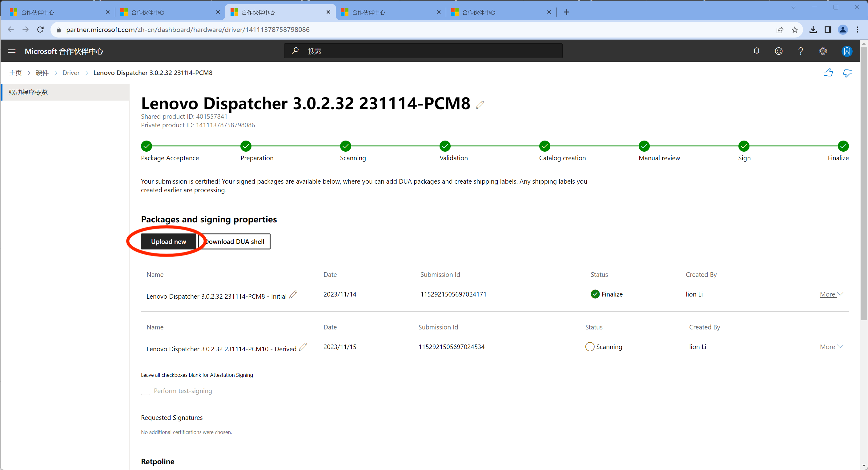
Task: View site security lock info
Action: pyautogui.click(x=58, y=30)
